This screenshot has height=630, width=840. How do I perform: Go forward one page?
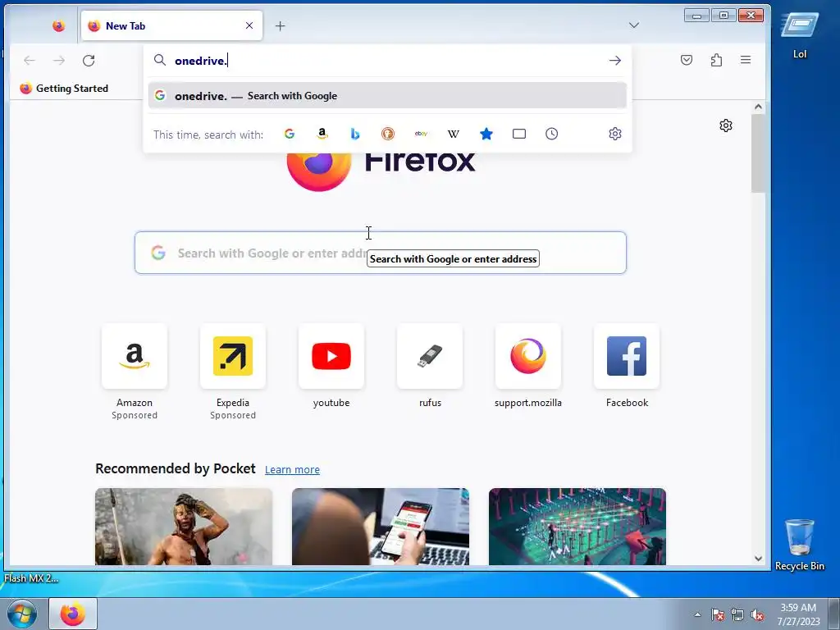[x=59, y=61]
